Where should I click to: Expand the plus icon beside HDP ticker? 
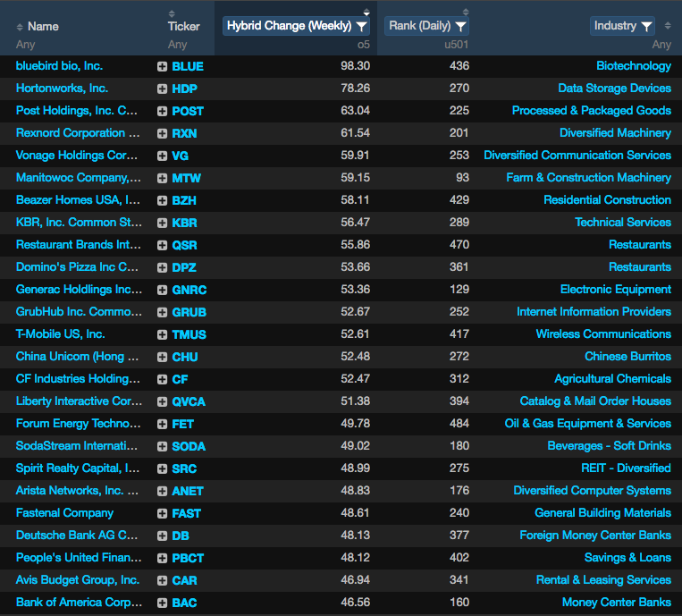pyautogui.click(x=162, y=89)
